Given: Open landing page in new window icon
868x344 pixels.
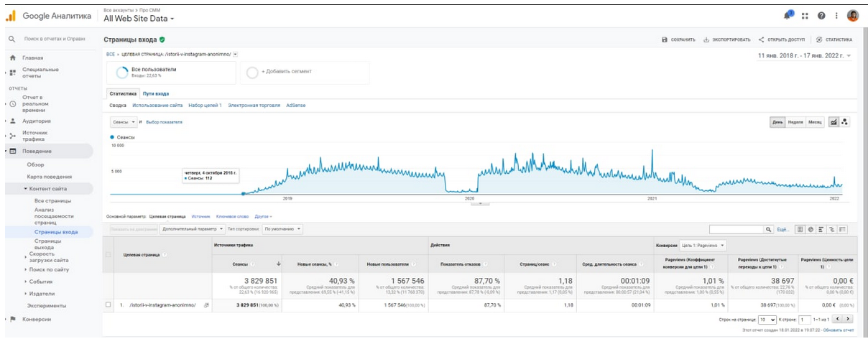Looking at the screenshot, I should pyautogui.click(x=206, y=305).
